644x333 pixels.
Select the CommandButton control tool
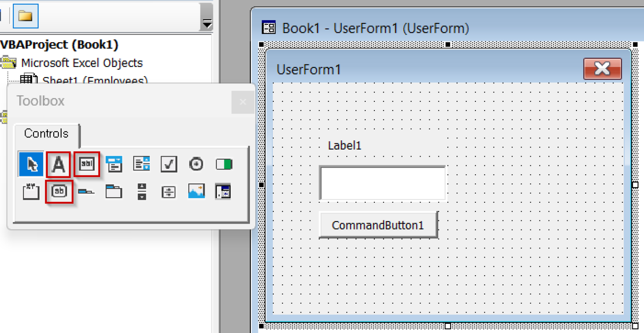point(59,191)
